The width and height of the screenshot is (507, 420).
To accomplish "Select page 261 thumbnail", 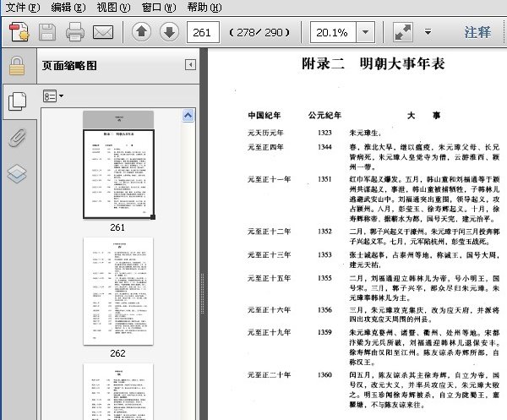I will [118, 174].
